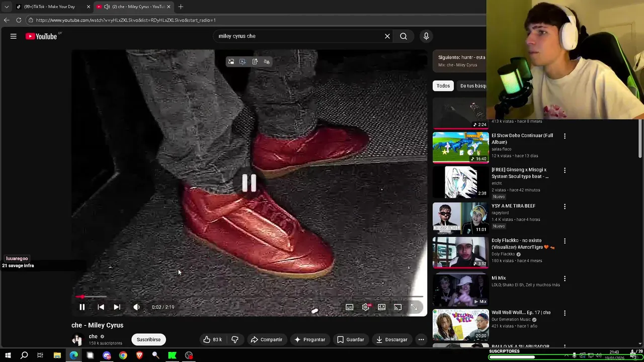
Task: Skip to next video in player
Action: pos(117,307)
